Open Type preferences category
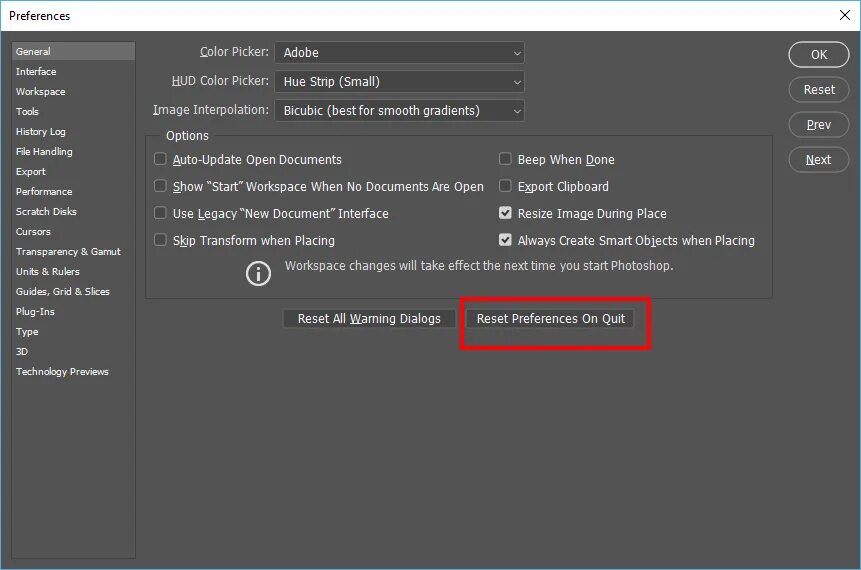The height and width of the screenshot is (570, 861). (73, 332)
